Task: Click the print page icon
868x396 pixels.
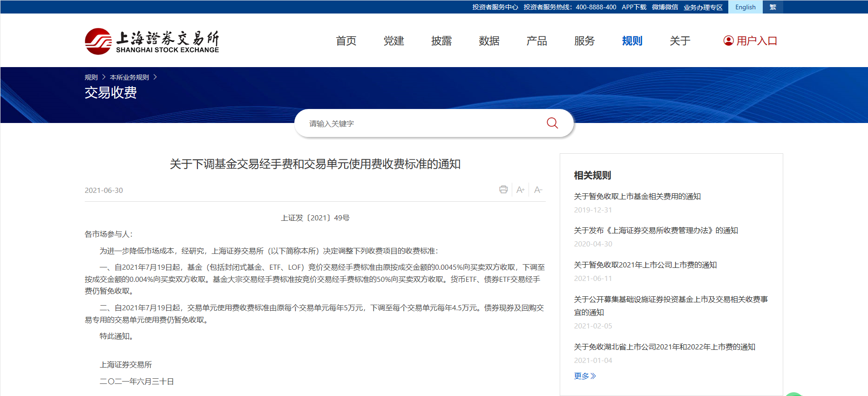Action: 503,190
